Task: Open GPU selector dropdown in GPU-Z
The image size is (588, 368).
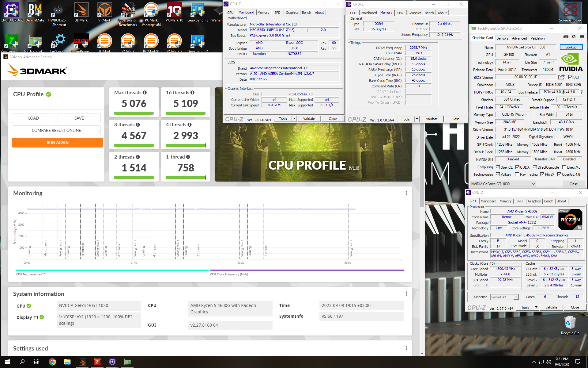Action: 503,184
